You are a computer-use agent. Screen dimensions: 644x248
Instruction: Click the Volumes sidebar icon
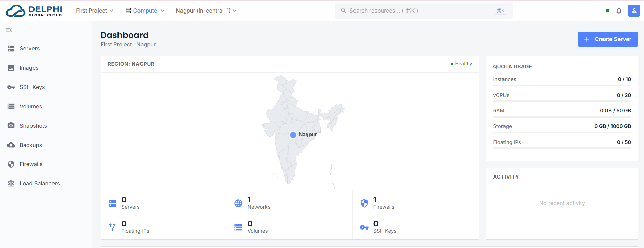pos(11,106)
